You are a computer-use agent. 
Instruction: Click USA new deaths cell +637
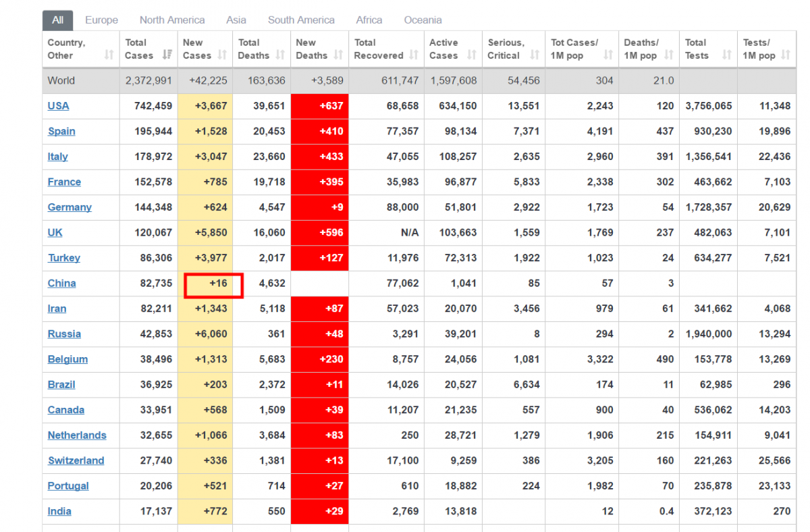[x=319, y=106]
